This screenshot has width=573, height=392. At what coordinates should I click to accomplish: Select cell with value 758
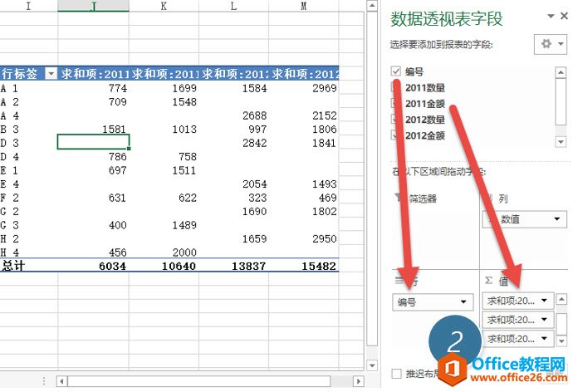point(164,156)
